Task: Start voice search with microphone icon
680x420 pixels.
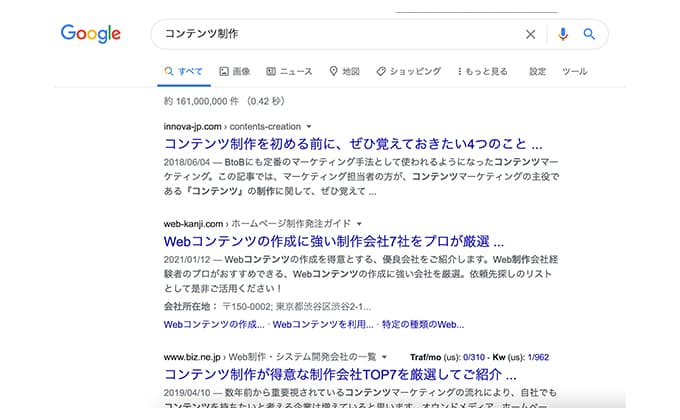Action: pos(563,34)
